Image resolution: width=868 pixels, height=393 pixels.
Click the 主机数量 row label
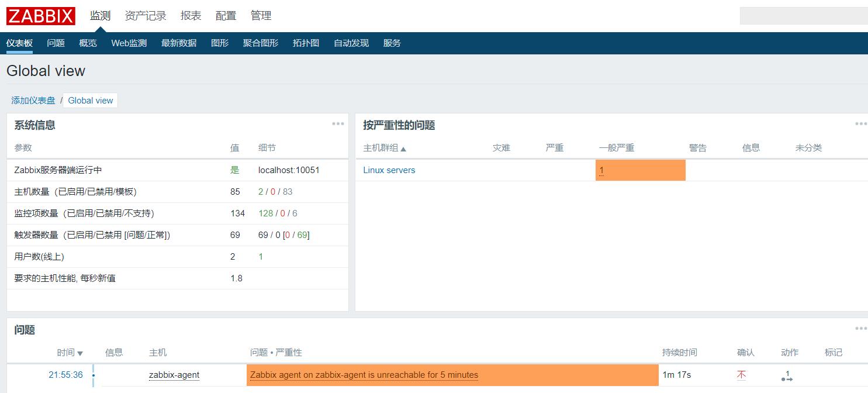pos(75,192)
